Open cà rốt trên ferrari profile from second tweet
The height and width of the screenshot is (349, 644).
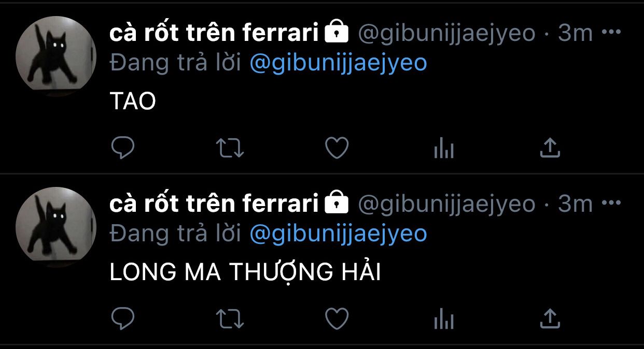(x=214, y=204)
